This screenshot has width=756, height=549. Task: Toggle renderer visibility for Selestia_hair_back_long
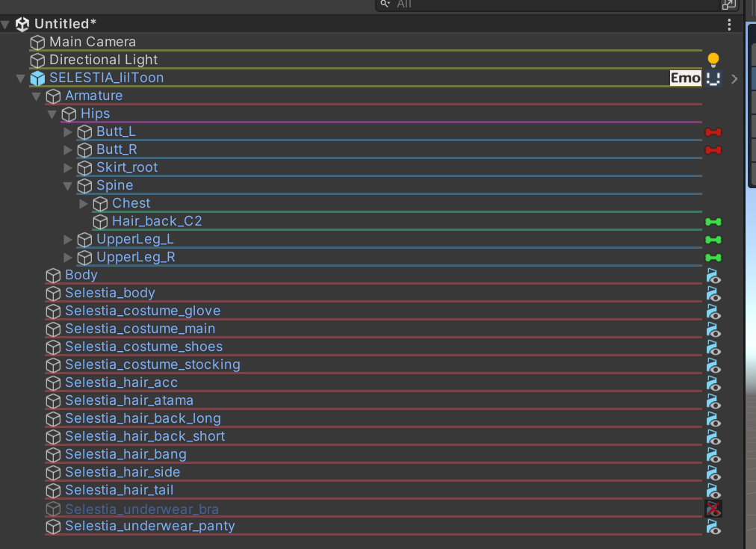coord(713,419)
